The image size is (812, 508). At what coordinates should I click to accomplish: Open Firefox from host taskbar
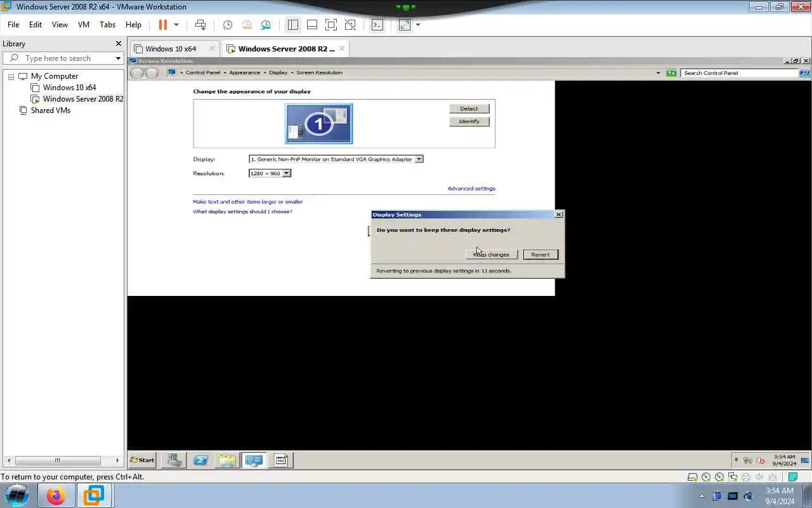click(56, 495)
